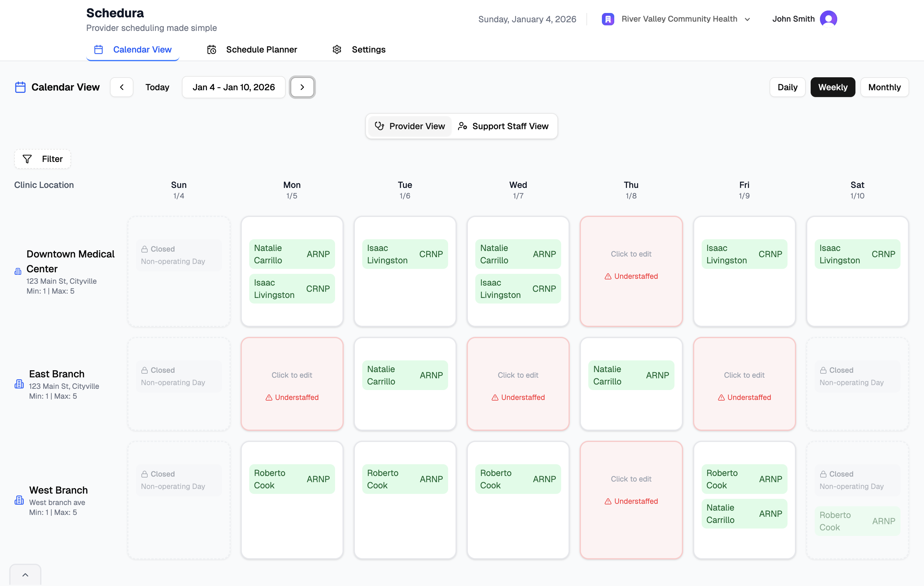Open the River Valley Community Health dropdown

[x=676, y=19]
